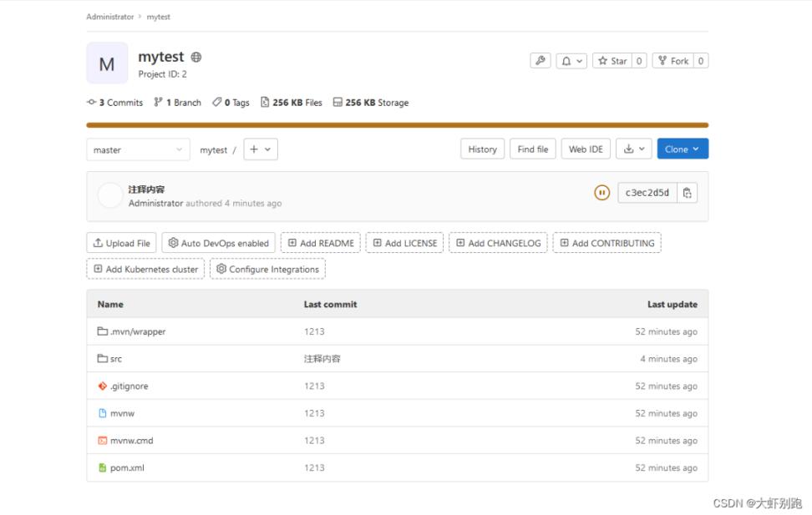Open the .mvn/wrapper folder
The image size is (812, 515).
137,331
